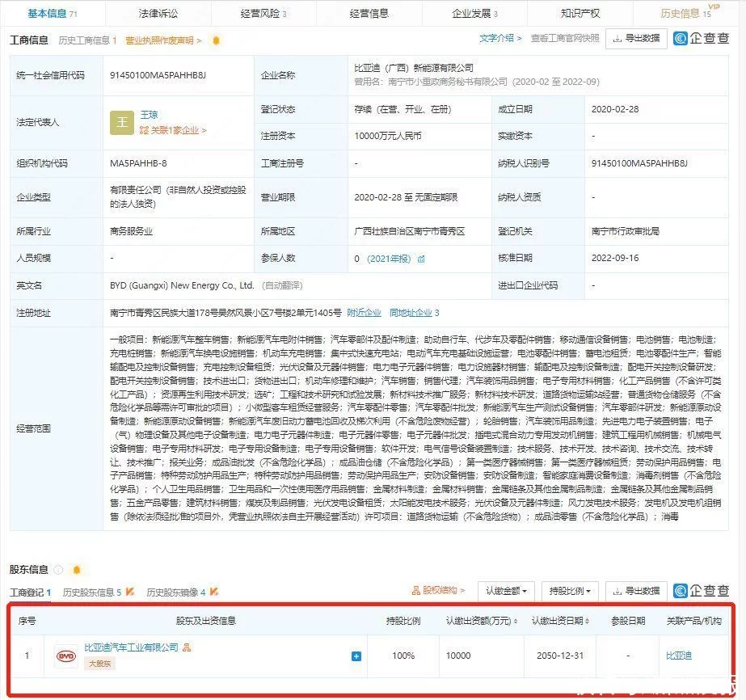
Task: Click the 2050-12-31 date cell
Action: tap(560, 656)
